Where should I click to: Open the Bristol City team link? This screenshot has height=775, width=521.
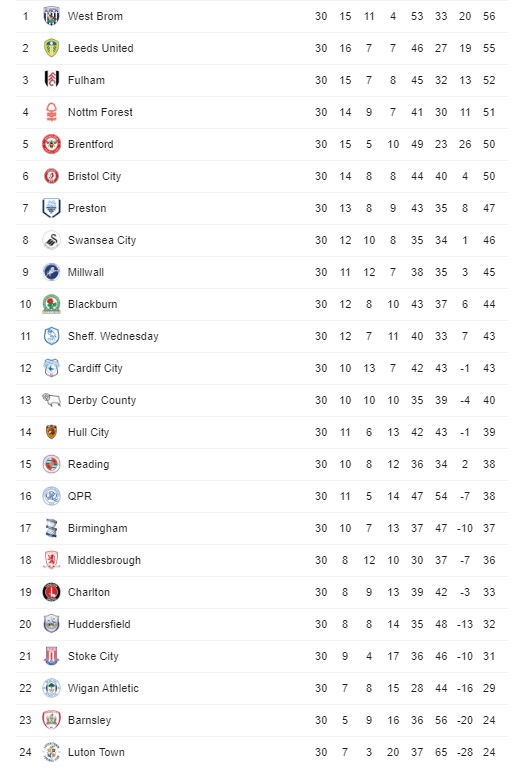pos(94,176)
